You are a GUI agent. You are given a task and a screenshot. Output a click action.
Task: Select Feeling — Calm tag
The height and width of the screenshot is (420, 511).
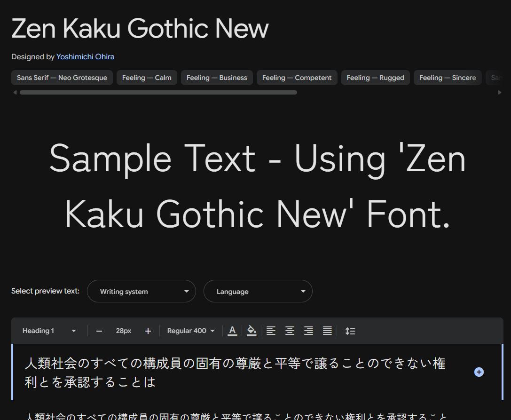click(x=147, y=78)
